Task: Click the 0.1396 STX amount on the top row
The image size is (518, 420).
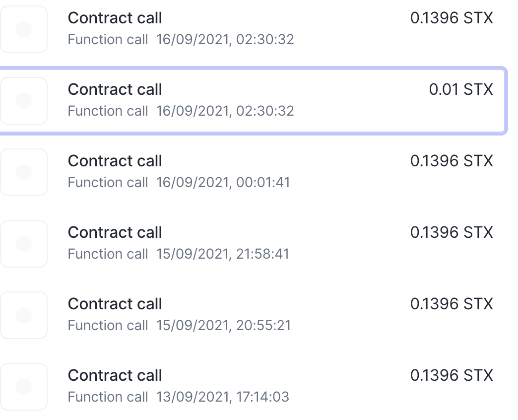Action: tap(452, 18)
